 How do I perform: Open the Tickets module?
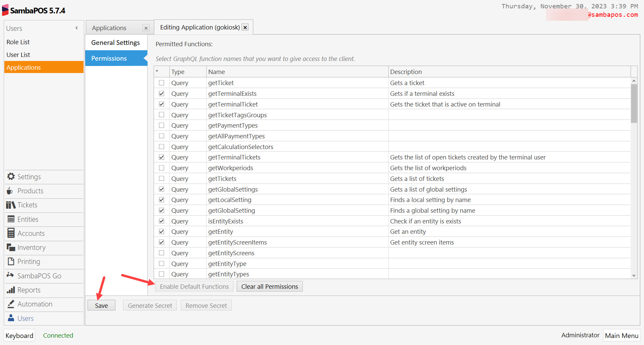(x=27, y=205)
